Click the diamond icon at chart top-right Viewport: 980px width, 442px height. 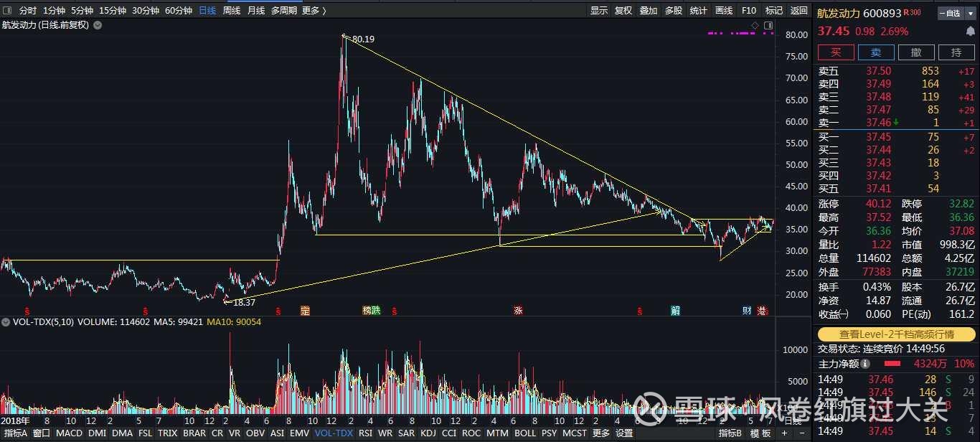(x=755, y=25)
